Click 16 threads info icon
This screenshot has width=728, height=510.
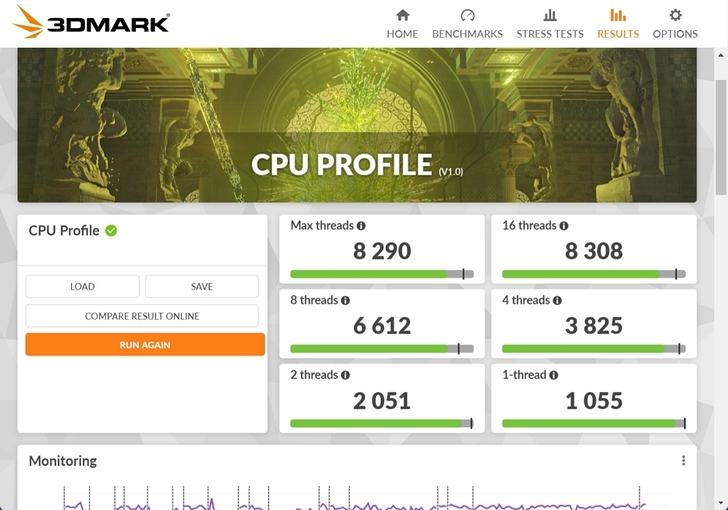coord(564,226)
